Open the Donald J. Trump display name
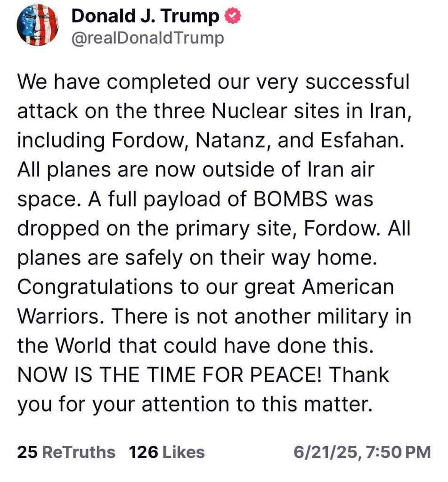448x482 pixels. 145,17
